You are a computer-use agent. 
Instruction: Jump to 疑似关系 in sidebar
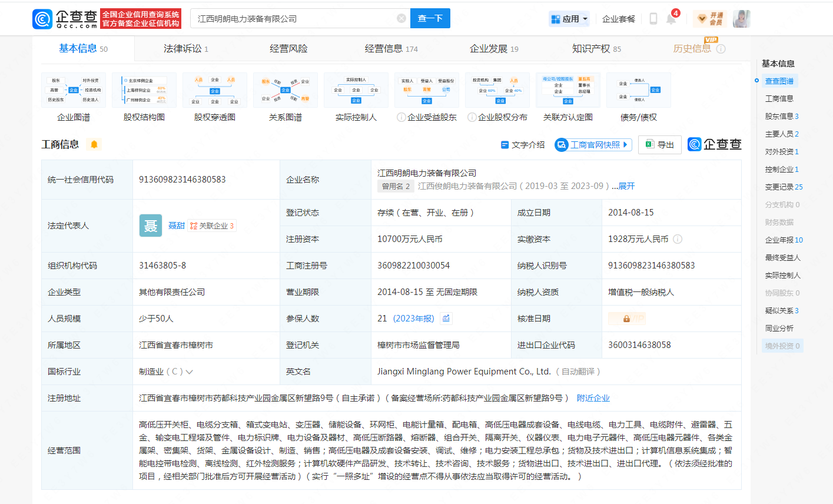click(782, 310)
